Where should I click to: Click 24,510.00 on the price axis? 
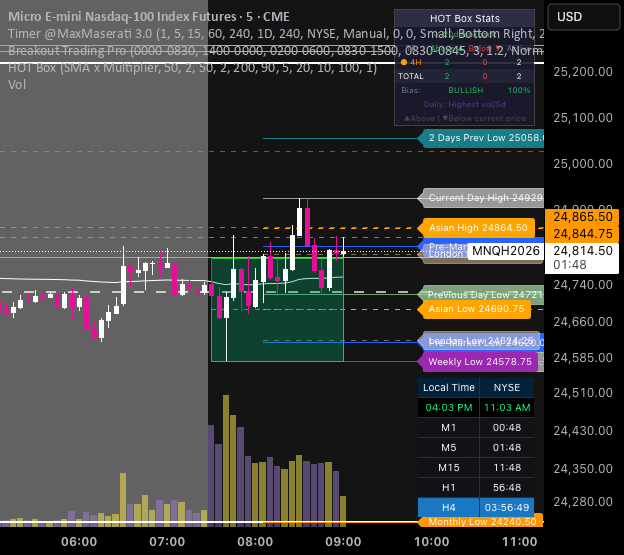pos(583,393)
